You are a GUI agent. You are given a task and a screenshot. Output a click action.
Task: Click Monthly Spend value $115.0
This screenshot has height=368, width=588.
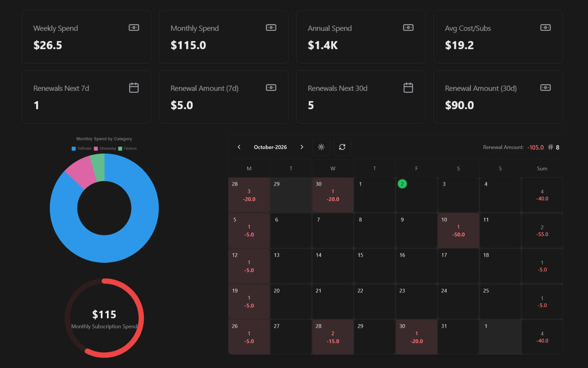188,45
